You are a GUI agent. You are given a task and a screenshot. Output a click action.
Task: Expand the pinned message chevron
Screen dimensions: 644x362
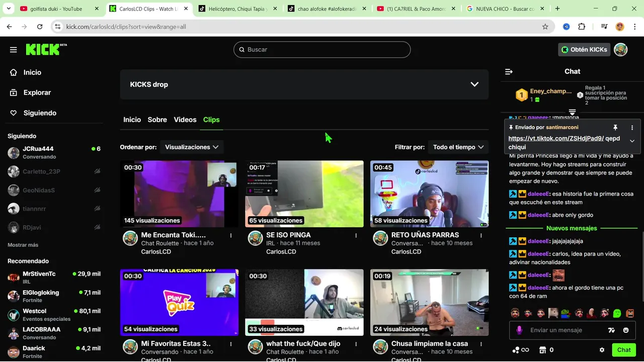coord(632,141)
